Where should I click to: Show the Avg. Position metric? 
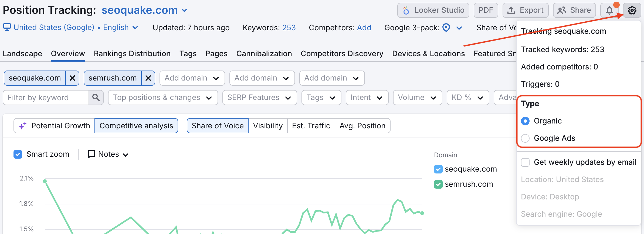[x=362, y=126]
